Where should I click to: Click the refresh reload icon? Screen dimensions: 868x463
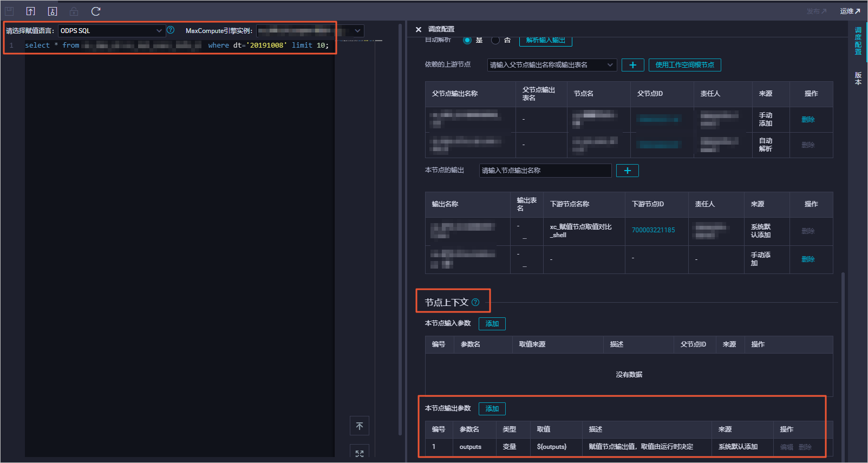tap(96, 11)
